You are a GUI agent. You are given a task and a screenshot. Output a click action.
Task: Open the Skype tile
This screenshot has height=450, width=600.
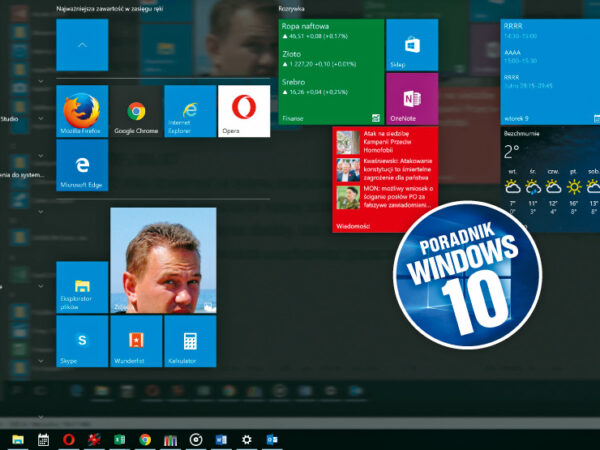83,342
